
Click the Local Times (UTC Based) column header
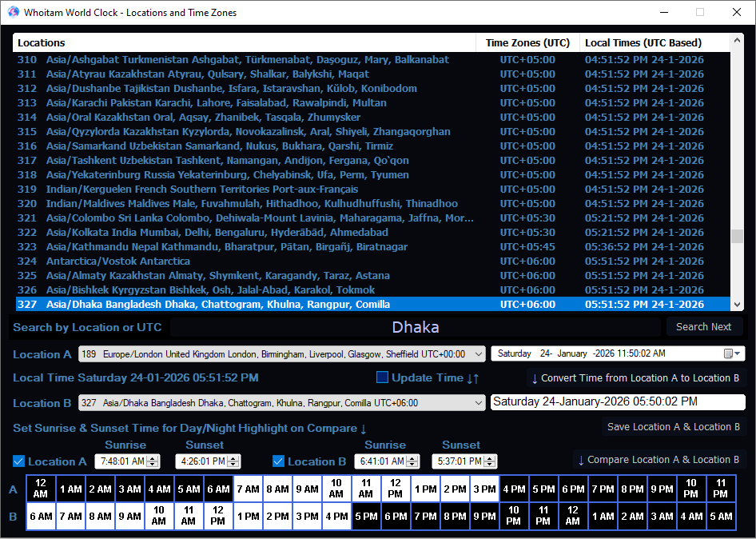(643, 43)
